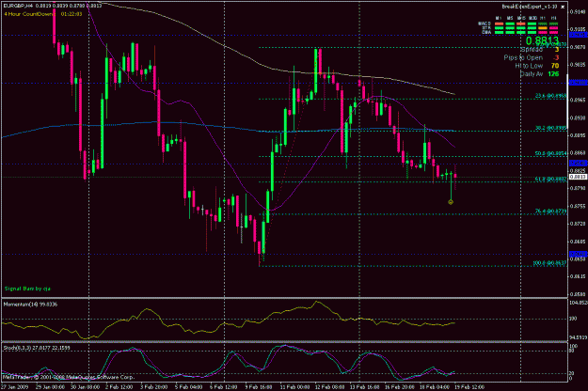588x391 pixels.
Task: Click the Pips to Open label
Action: point(523,57)
